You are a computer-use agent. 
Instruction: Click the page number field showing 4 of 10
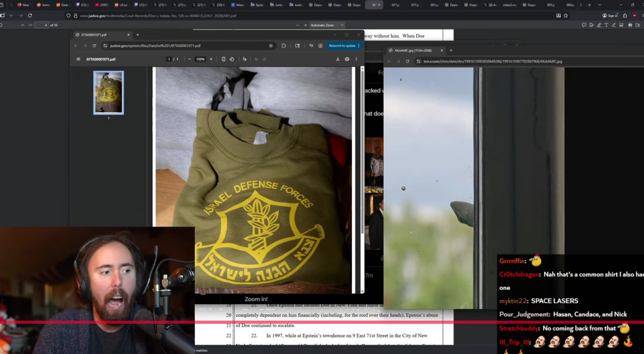click(x=42, y=25)
